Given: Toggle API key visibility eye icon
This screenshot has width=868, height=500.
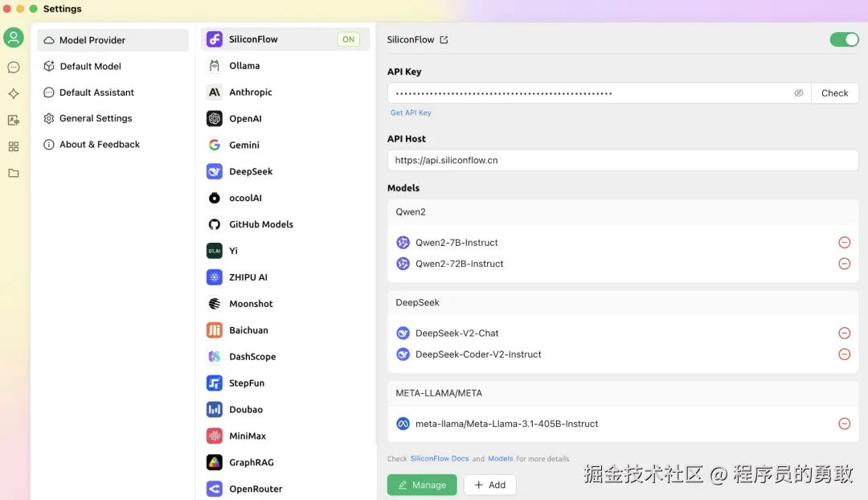Looking at the screenshot, I should (798, 93).
